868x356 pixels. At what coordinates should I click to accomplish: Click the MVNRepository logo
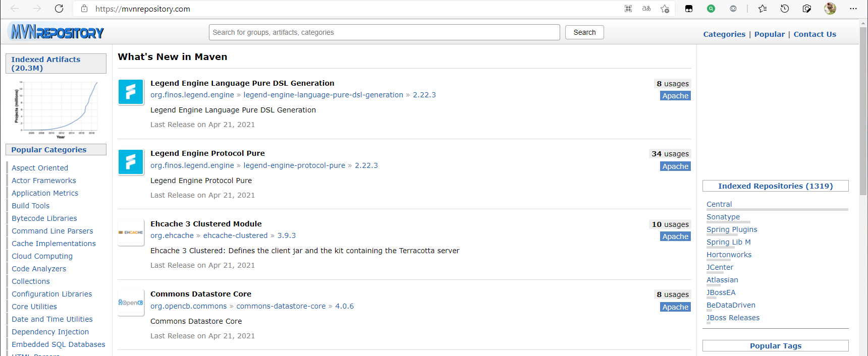pos(57,32)
